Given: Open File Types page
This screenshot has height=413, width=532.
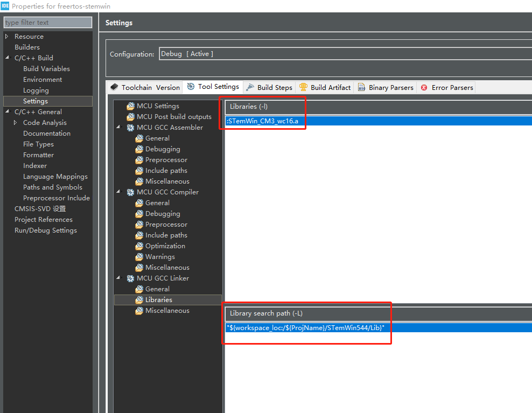Looking at the screenshot, I should click(38, 144).
